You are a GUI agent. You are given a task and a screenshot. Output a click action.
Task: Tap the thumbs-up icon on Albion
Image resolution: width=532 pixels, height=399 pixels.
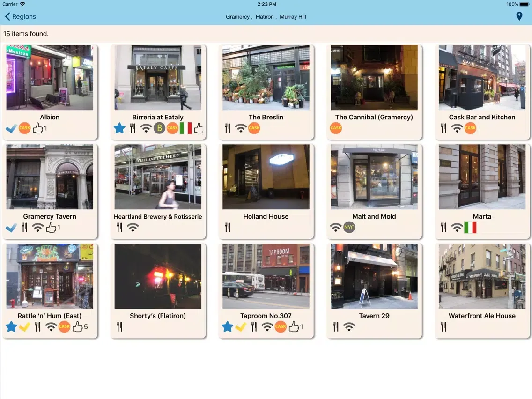coord(37,128)
